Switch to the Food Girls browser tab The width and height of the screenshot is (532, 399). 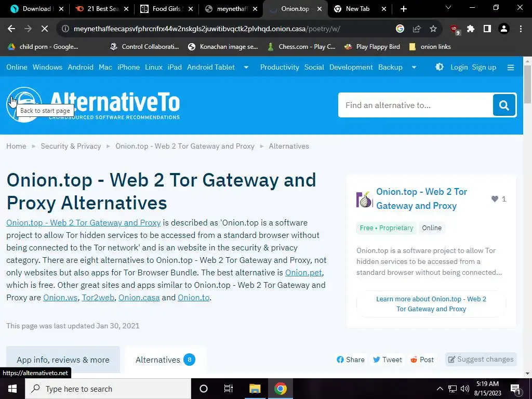click(166, 9)
